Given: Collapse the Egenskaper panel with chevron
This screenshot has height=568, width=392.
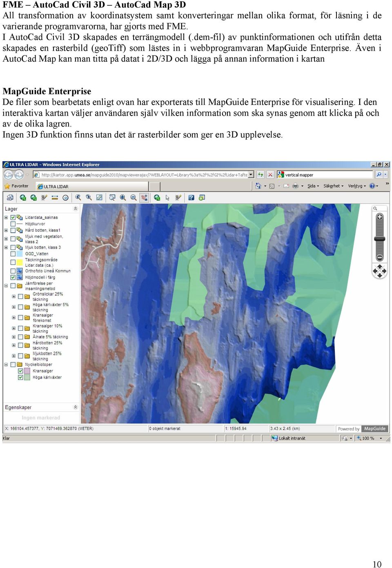Looking at the screenshot, I should [75, 407].
